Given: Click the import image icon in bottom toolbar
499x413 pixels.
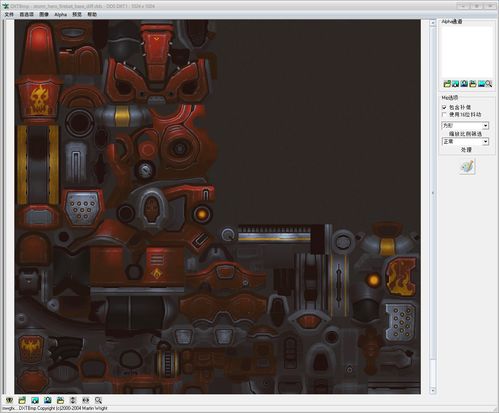Looking at the screenshot, I should click(35, 400).
